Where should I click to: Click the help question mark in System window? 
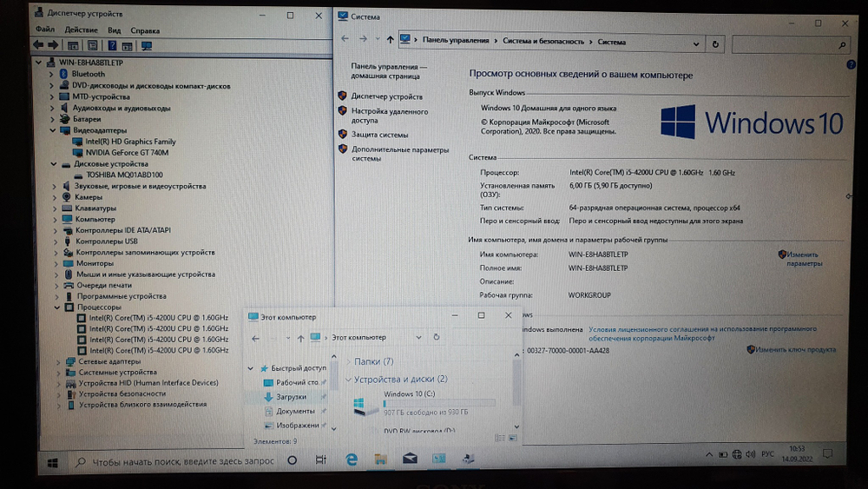(x=851, y=65)
